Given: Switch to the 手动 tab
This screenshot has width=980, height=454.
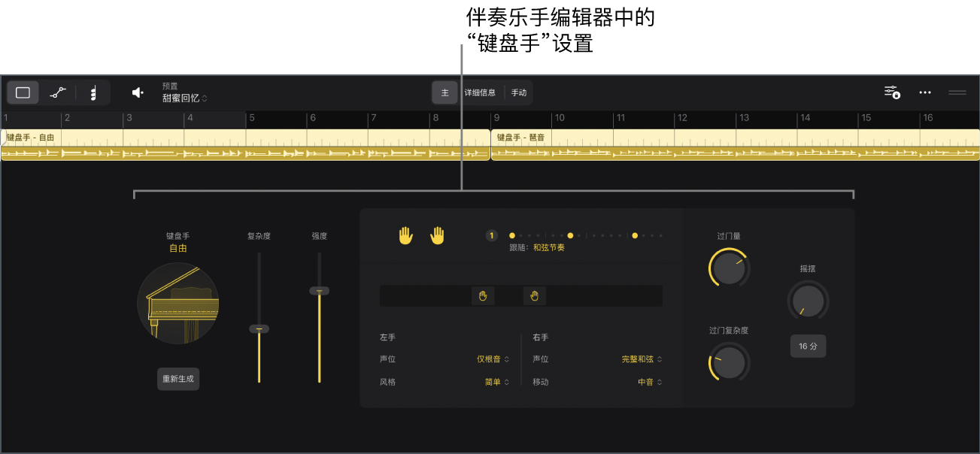Looking at the screenshot, I should [519, 92].
